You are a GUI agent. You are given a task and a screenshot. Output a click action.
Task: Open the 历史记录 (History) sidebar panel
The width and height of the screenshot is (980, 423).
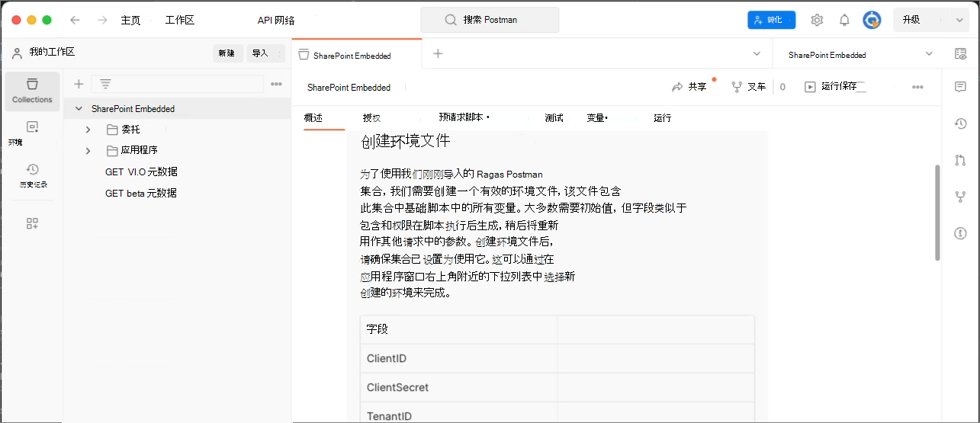[32, 175]
